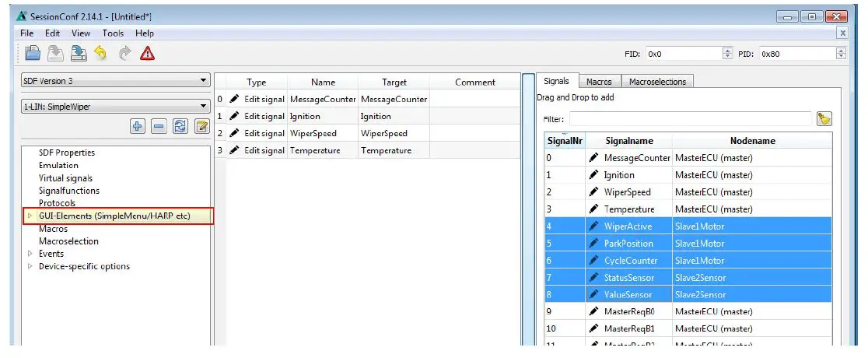Click pencil icon beside WiperActive signal
The height and width of the screenshot is (358, 868).
point(594,226)
